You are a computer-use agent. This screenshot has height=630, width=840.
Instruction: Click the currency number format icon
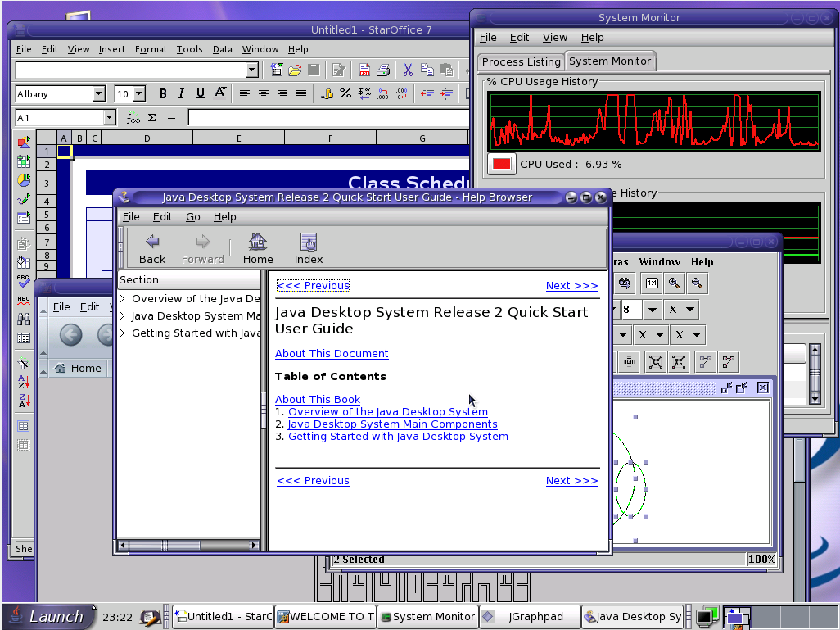[364, 94]
